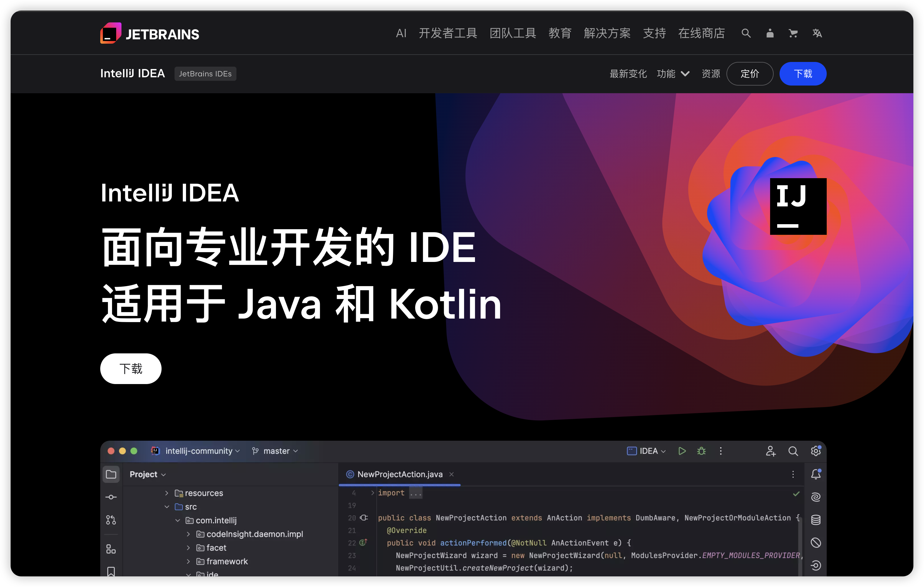Open the AI Assistant spiral icon
This screenshot has height=587, width=924.
click(x=816, y=497)
